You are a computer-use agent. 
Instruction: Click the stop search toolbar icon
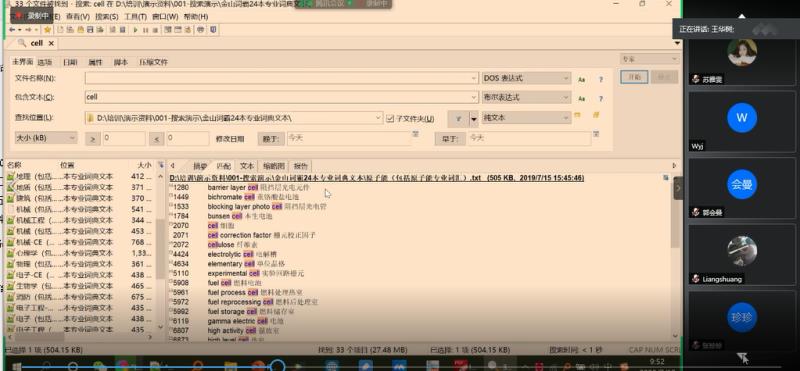coord(155,30)
